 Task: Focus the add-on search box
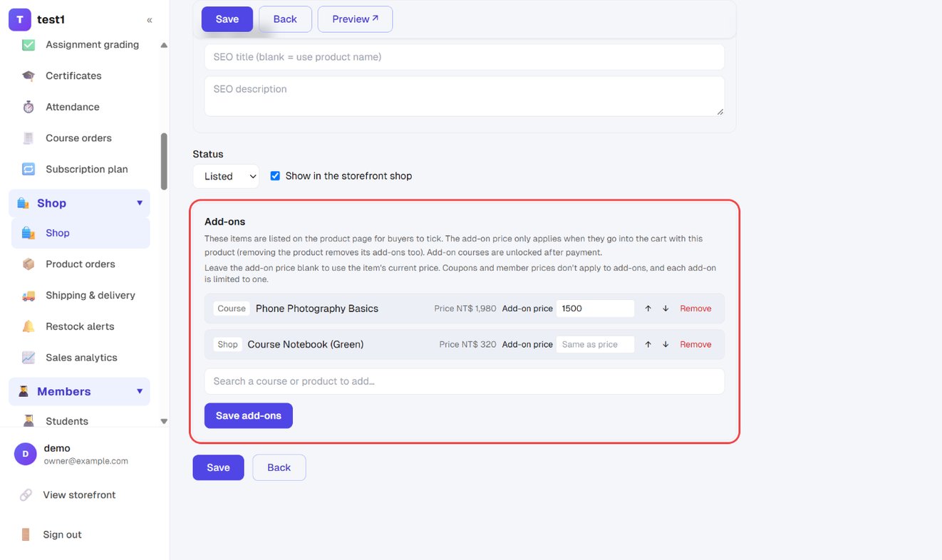pyautogui.click(x=465, y=381)
